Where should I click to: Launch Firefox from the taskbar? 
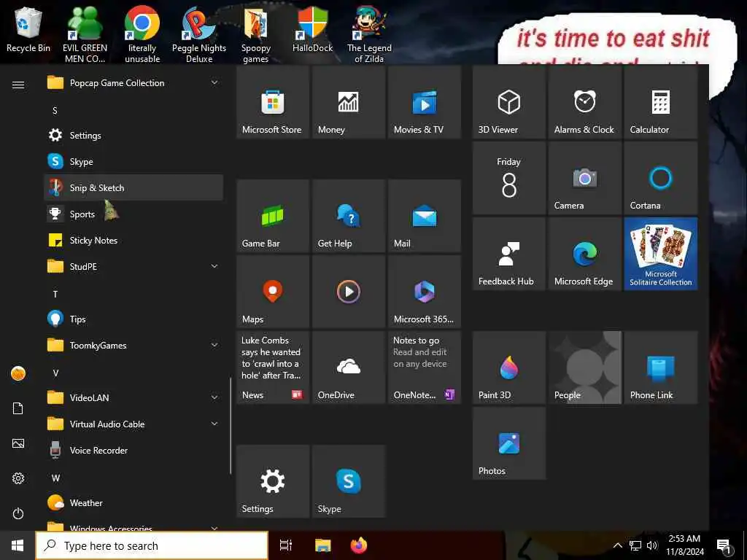[359, 545]
